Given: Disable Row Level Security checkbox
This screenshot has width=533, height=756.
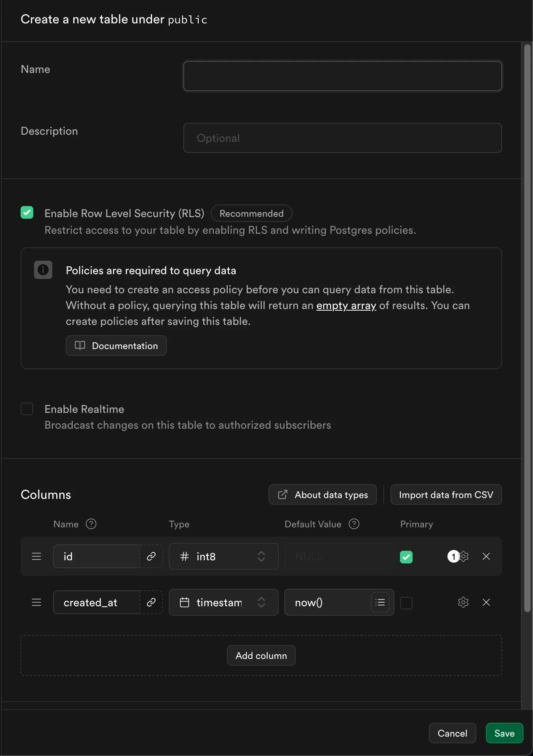Looking at the screenshot, I should pos(27,212).
